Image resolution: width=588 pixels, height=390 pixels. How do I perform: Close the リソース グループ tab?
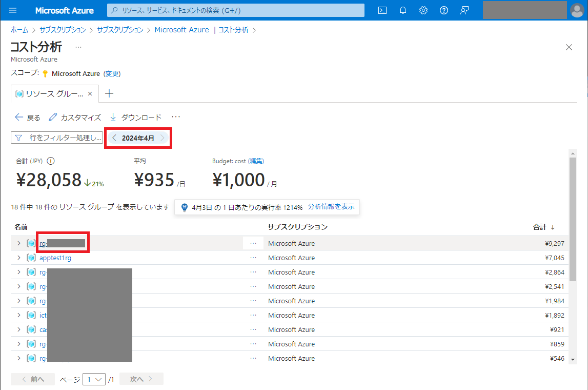click(x=90, y=94)
